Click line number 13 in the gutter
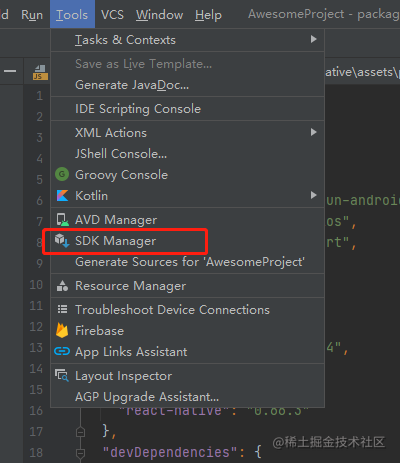Viewport: 400px width, 463px height. (x=36, y=348)
